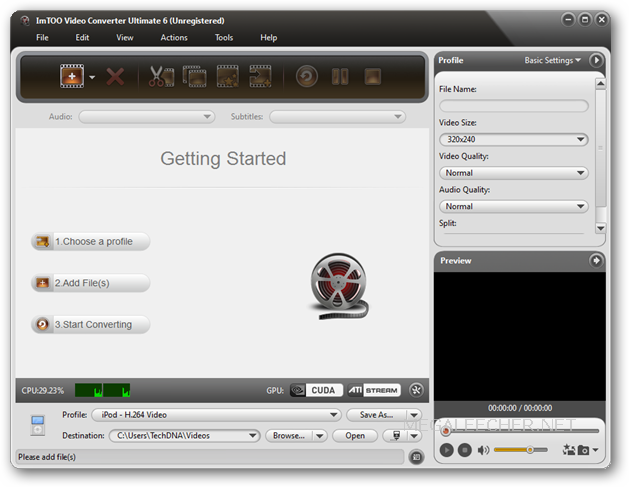629x487 pixels.
Task: Open the Edit menu
Action: coord(82,38)
